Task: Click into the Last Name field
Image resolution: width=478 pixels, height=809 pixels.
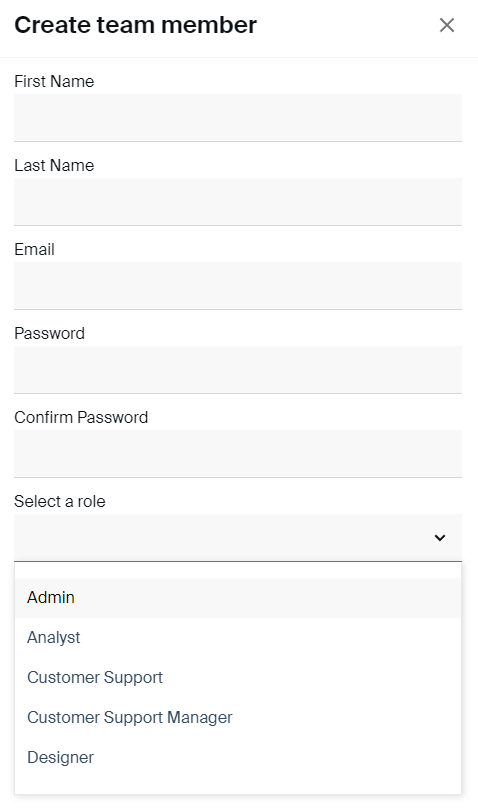Action: pyautogui.click(x=238, y=202)
